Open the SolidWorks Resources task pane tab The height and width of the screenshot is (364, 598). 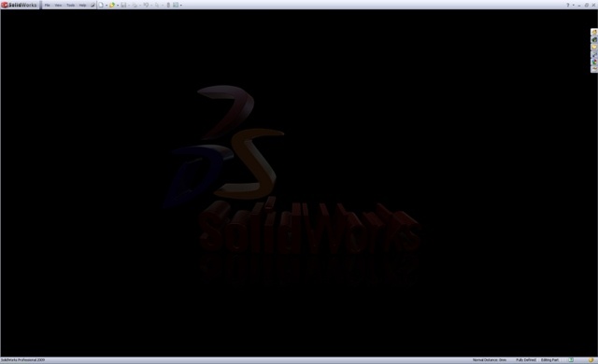(594, 33)
